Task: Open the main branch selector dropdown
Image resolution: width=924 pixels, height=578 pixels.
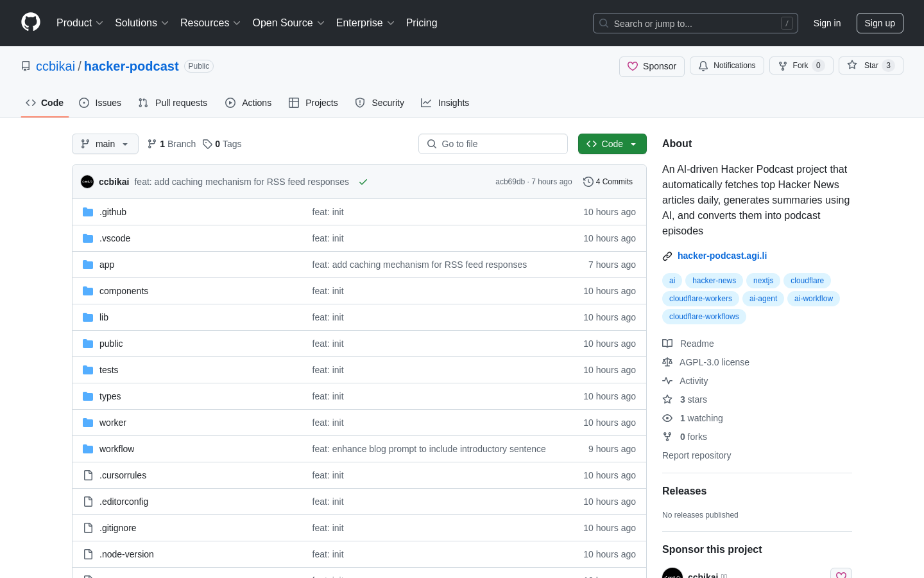Action: pos(105,144)
